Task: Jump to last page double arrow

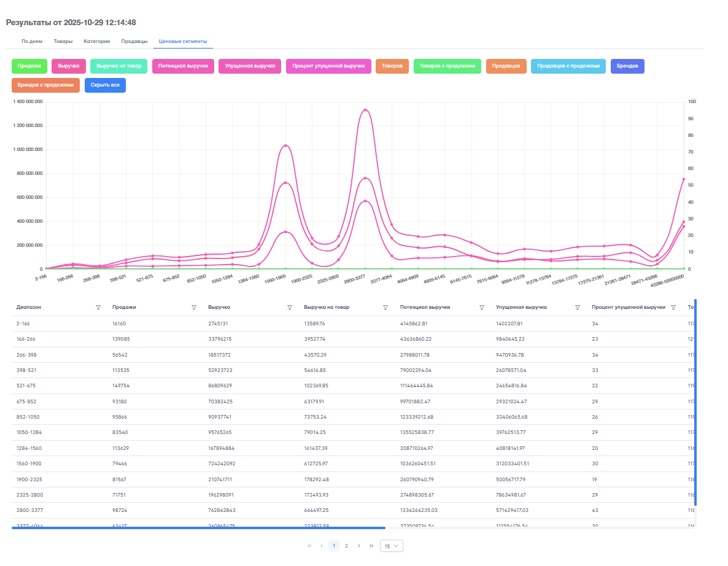Action: 371,546
